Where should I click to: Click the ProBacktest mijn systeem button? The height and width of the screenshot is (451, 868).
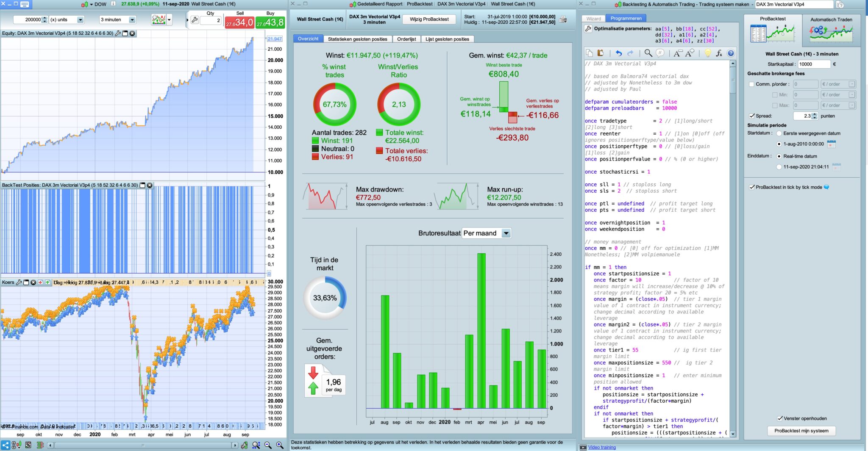[x=801, y=431]
